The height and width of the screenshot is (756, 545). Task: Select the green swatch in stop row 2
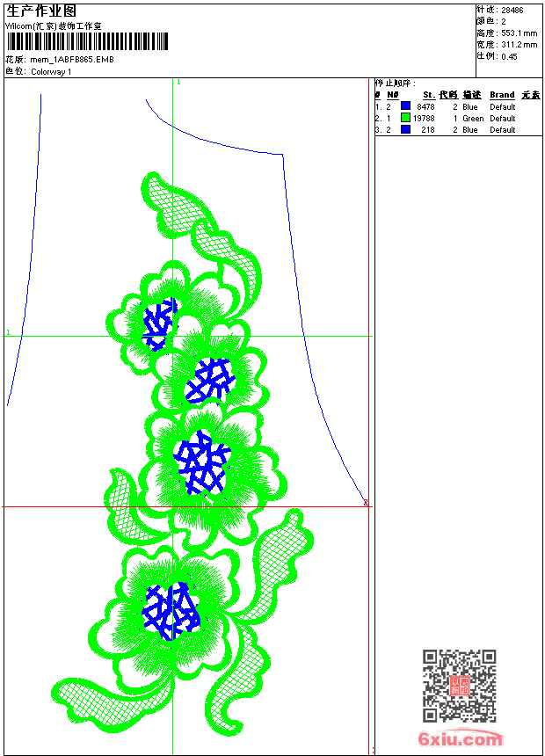pyautogui.click(x=405, y=118)
